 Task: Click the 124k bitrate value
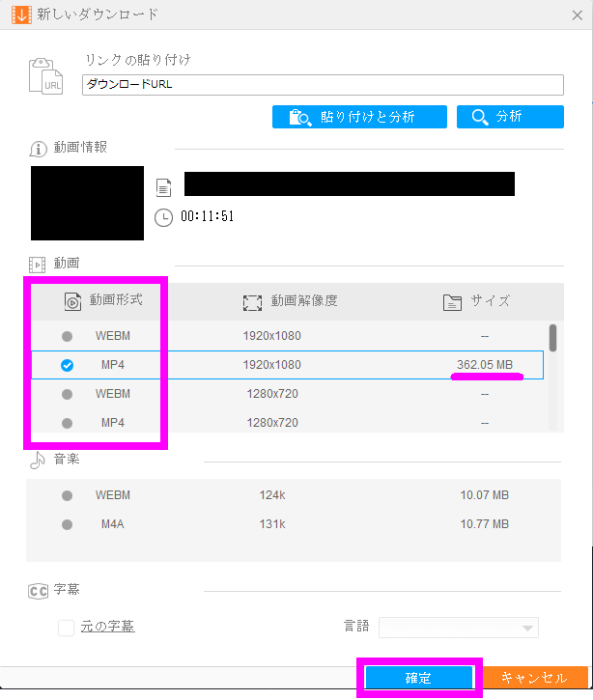coord(272,495)
